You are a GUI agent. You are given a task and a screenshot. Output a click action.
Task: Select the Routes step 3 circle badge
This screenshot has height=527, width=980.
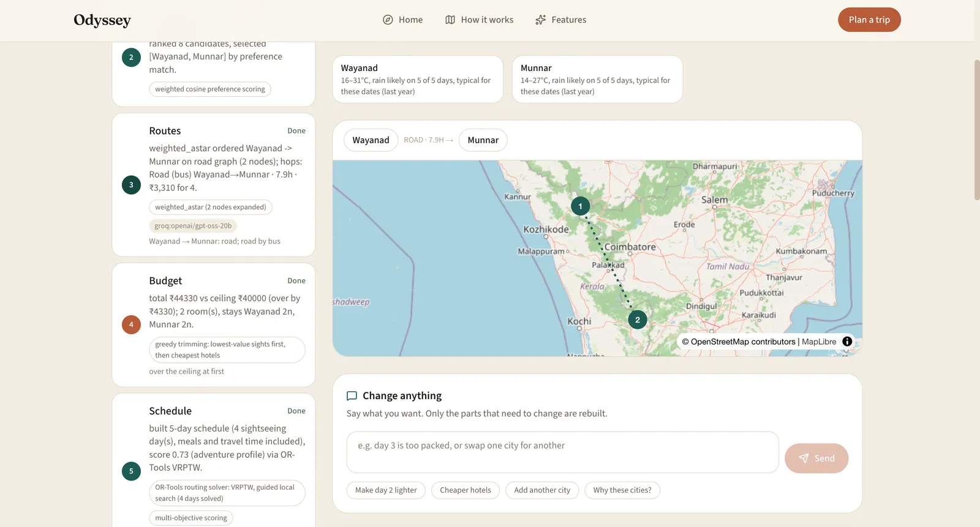tap(131, 185)
